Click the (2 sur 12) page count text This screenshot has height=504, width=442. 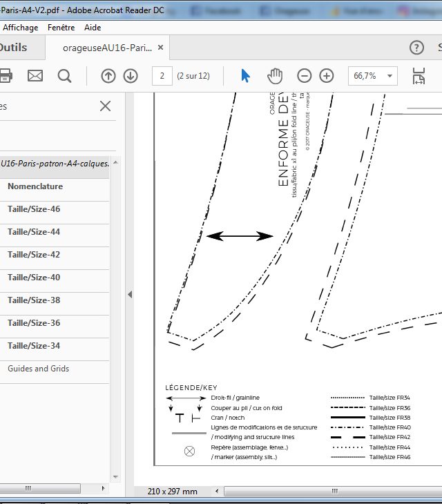click(193, 76)
